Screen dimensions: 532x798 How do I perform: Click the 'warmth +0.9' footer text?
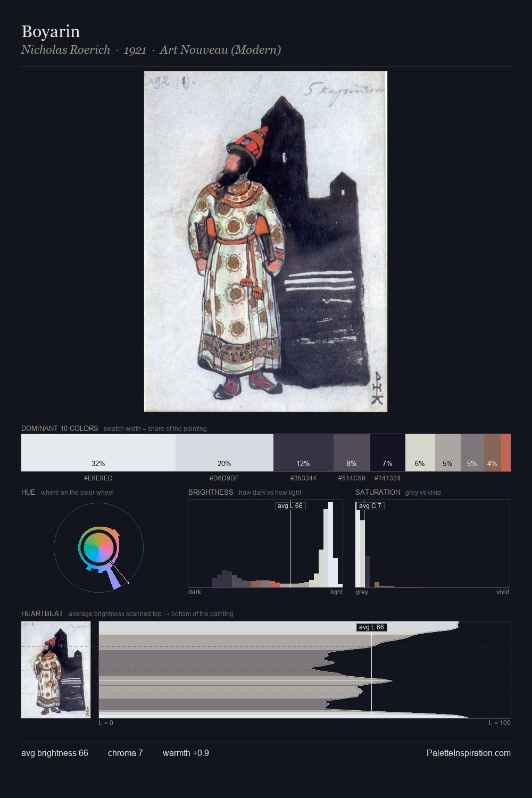186,753
